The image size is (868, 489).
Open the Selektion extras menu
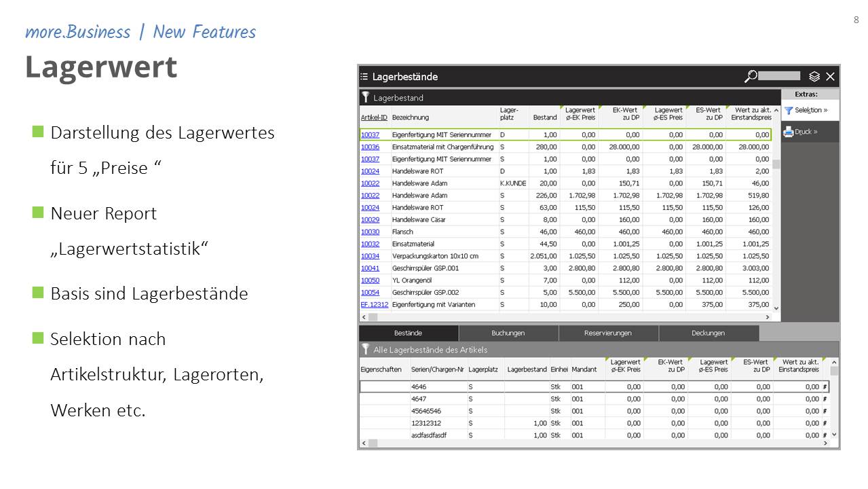(x=811, y=110)
